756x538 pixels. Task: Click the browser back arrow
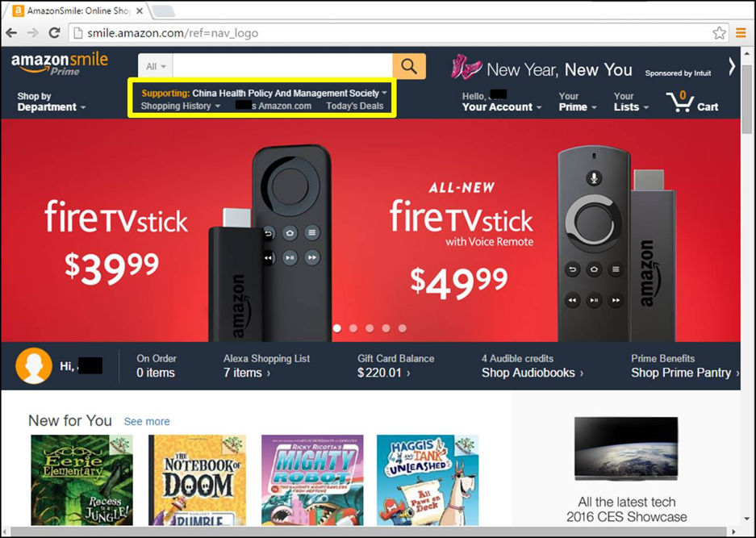pos(11,33)
